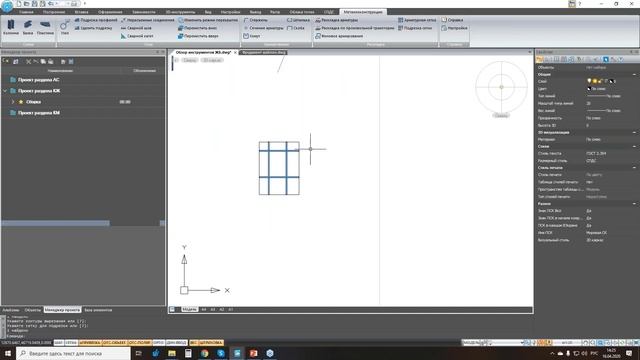Viewport: 640px width, 360px height.
Task: Toggle ШТРИХОВКА hatch display
Action: coord(211,343)
